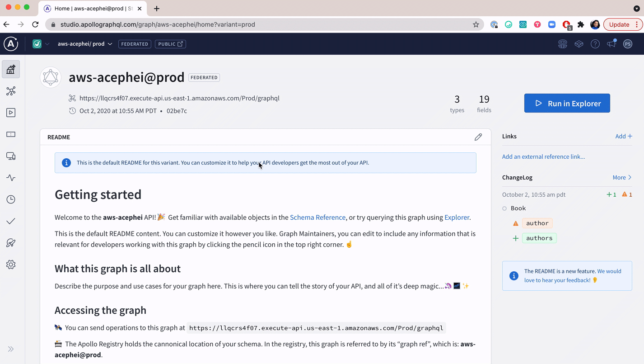Bookmark the page with star icon
This screenshot has height=364, width=644.
coord(476,24)
